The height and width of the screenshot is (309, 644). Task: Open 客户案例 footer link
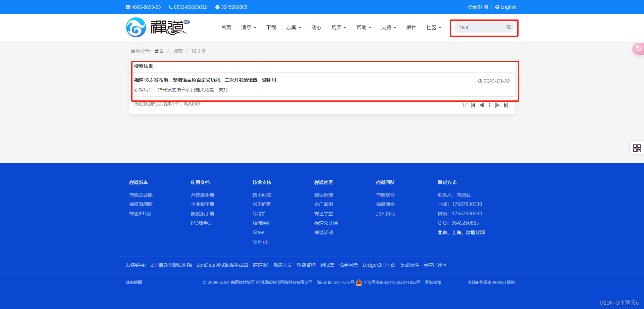click(324, 204)
